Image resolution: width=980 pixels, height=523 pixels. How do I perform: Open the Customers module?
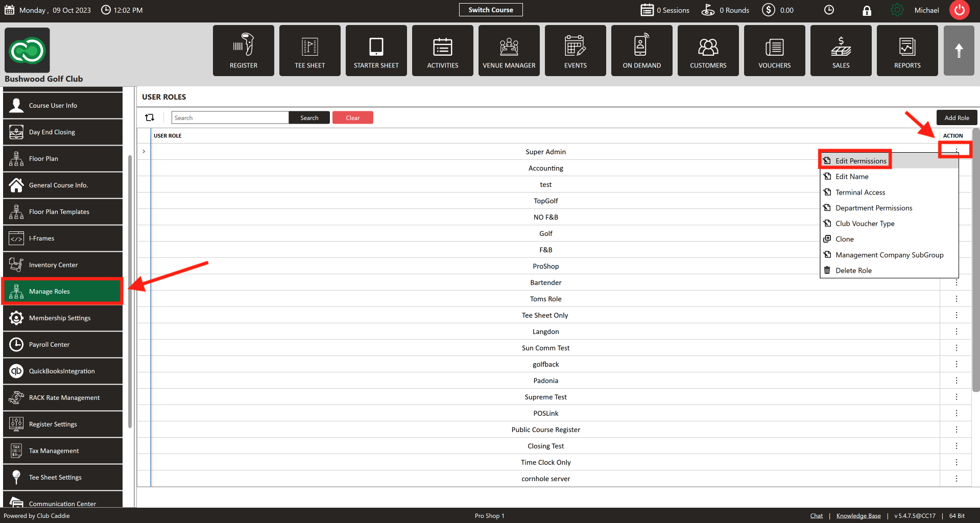(x=708, y=51)
